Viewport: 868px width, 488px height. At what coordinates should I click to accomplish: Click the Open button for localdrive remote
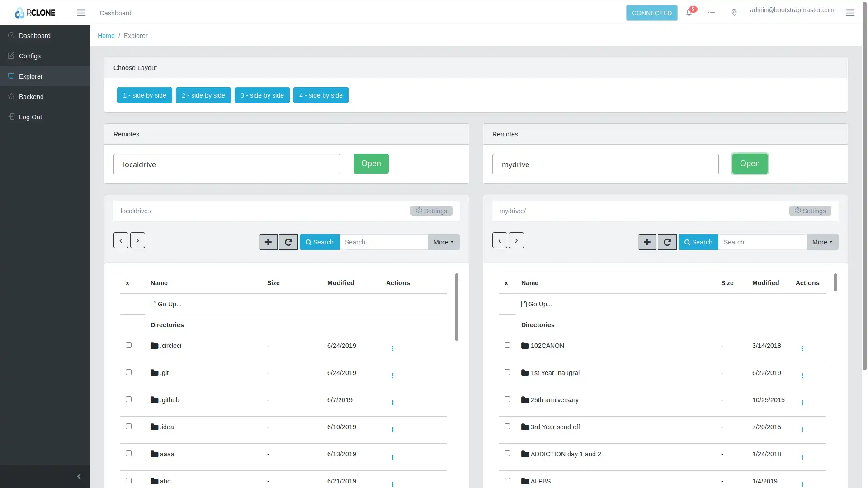(x=371, y=163)
